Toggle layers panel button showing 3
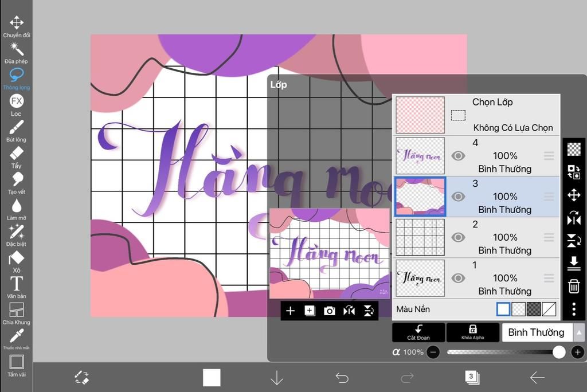This screenshot has height=392, width=587. click(x=472, y=378)
